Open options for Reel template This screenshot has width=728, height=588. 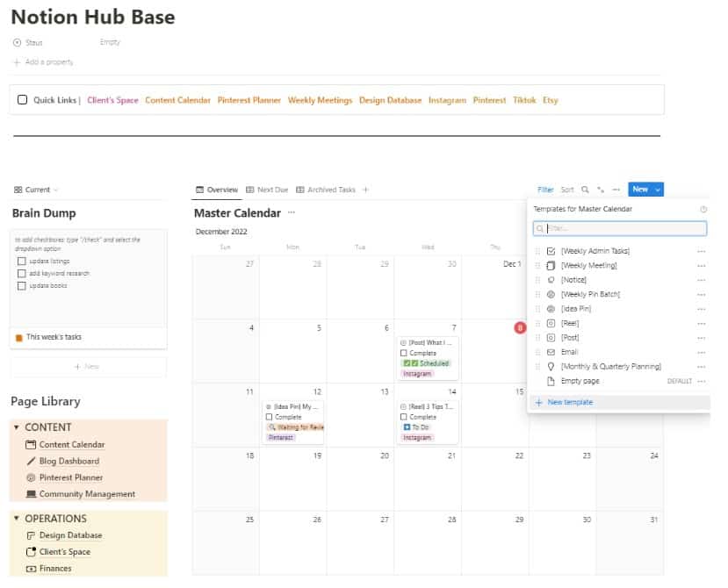pos(701,324)
